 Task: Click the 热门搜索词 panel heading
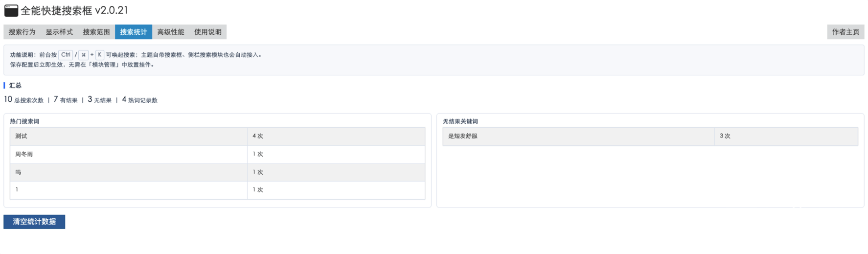24,121
